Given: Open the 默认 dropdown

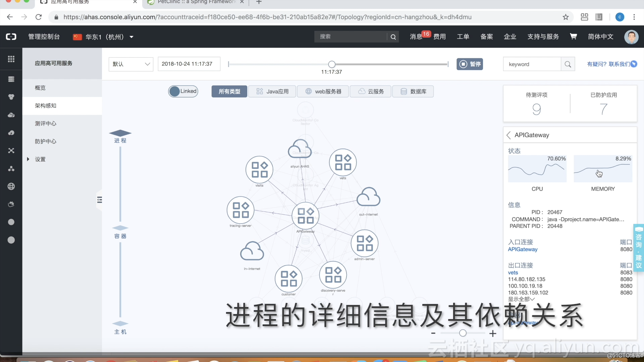Looking at the screenshot, I should (131, 64).
